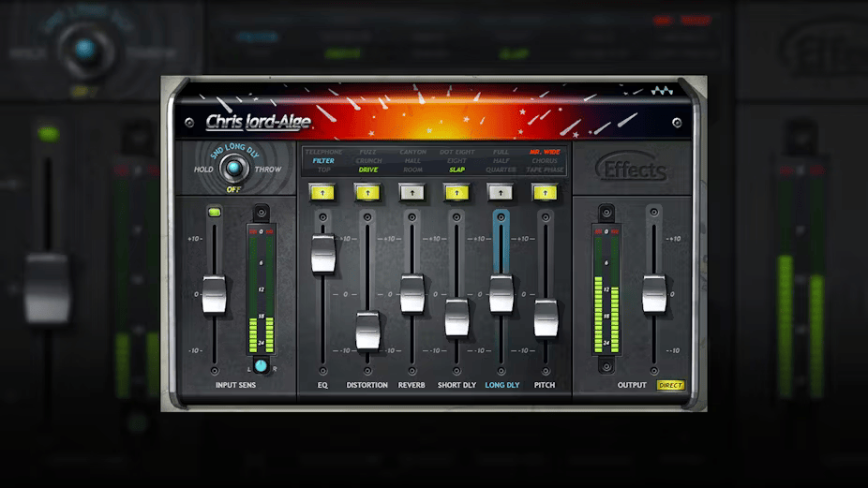Select EIGHT short delay mode

(x=456, y=160)
